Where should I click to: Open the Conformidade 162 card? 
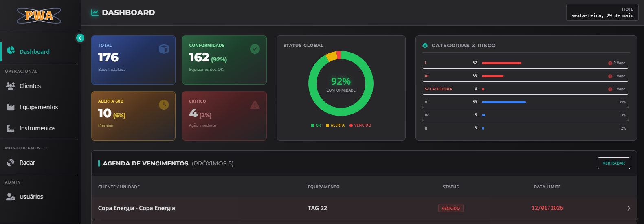click(x=224, y=60)
